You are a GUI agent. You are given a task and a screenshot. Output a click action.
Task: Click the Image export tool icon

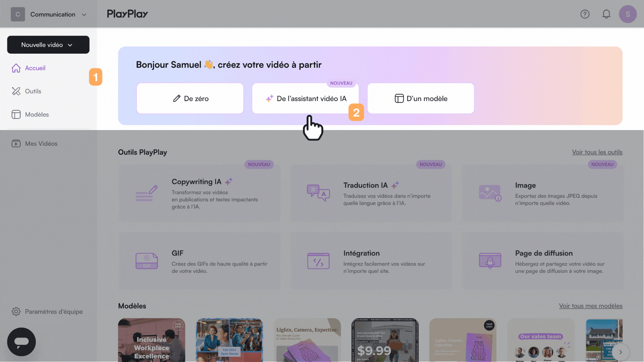pos(490,193)
